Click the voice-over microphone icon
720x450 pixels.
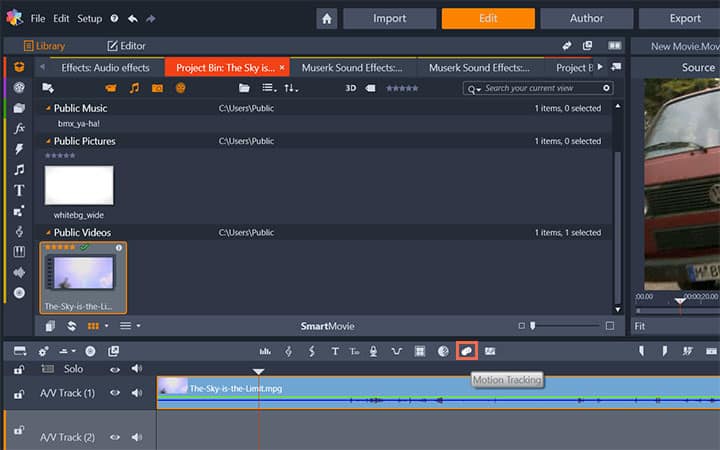pos(373,351)
